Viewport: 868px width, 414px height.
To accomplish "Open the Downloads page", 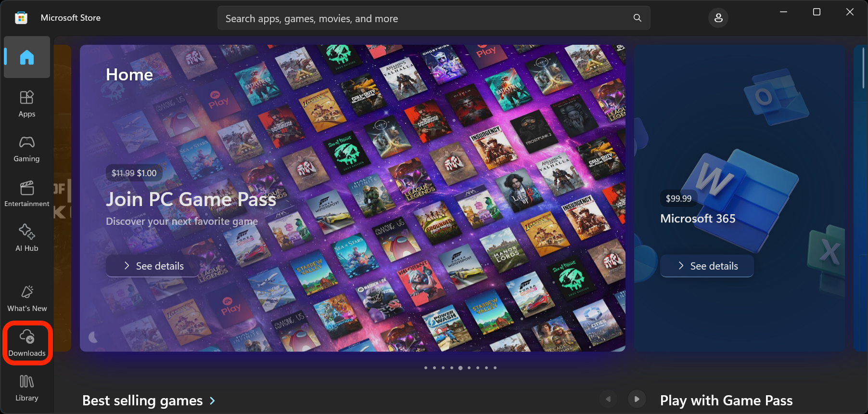I will [x=27, y=343].
